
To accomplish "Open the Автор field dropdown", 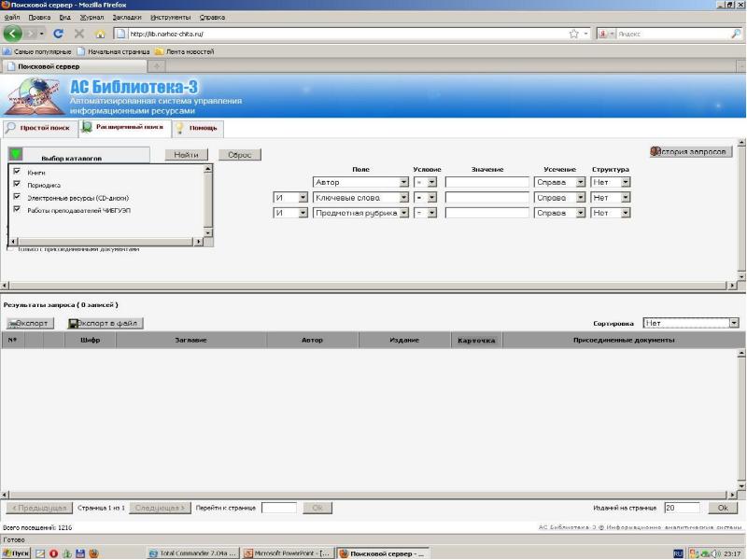I will 360,182.
